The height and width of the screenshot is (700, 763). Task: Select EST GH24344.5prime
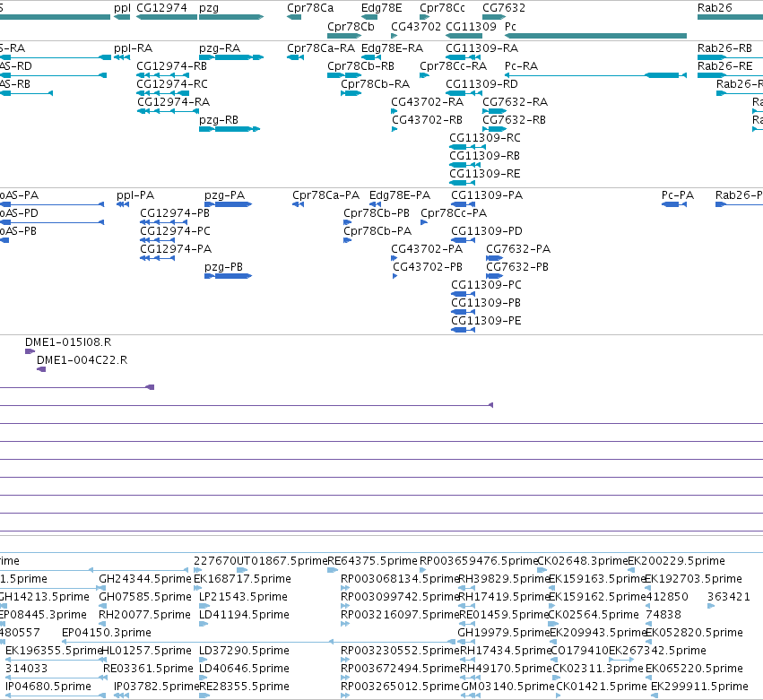point(144,579)
